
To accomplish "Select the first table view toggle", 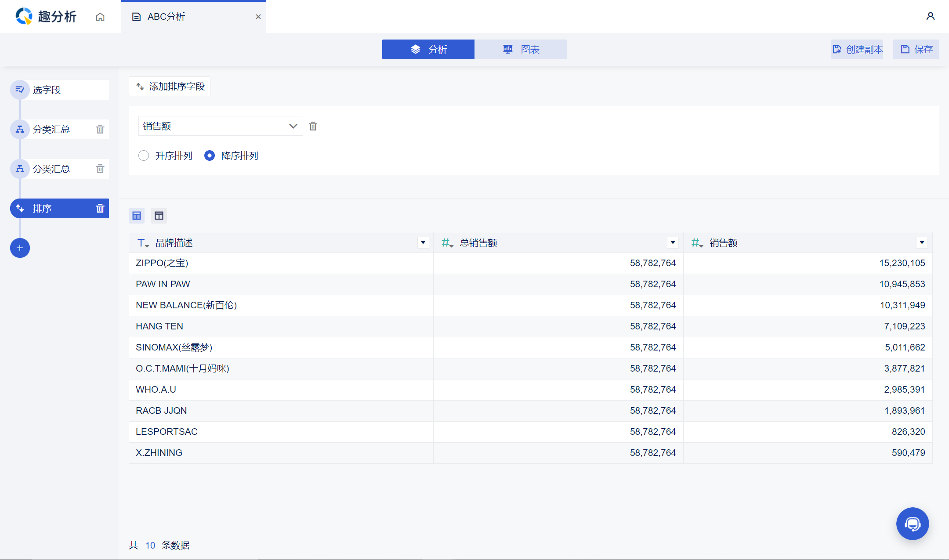I will [137, 216].
